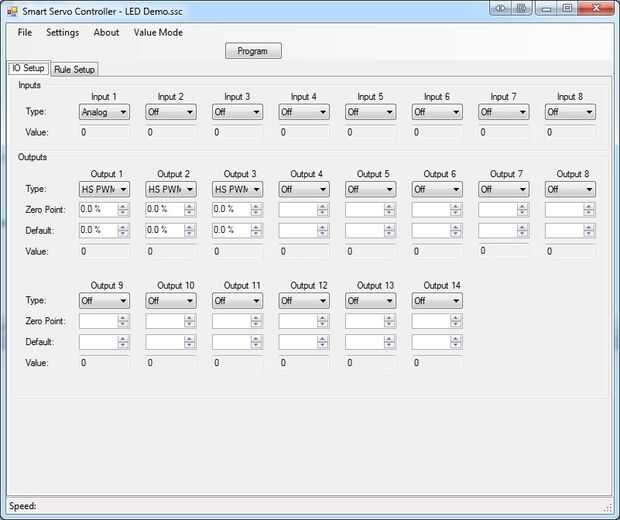Open the Value Mode menu
This screenshot has width=620, height=520.
click(158, 32)
